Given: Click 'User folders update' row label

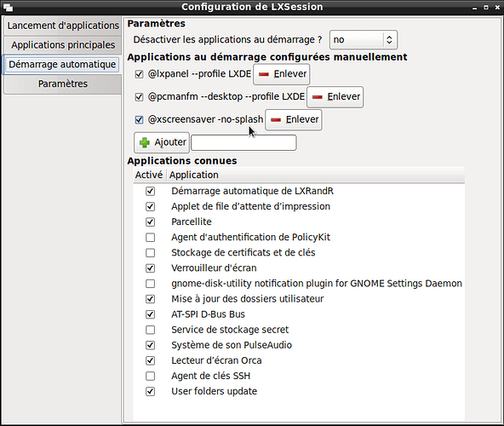Looking at the screenshot, I should point(214,392).
